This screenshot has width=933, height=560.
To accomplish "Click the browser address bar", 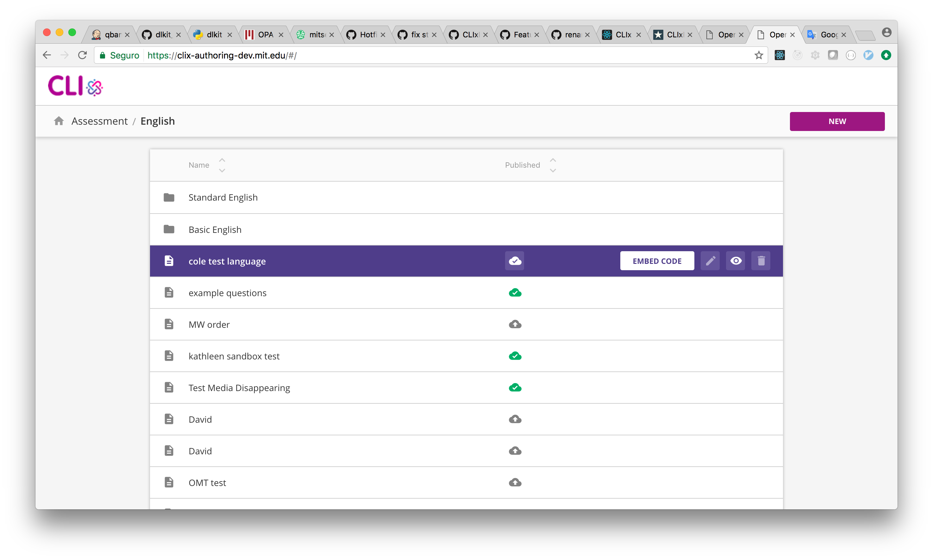I will point(445,55).
